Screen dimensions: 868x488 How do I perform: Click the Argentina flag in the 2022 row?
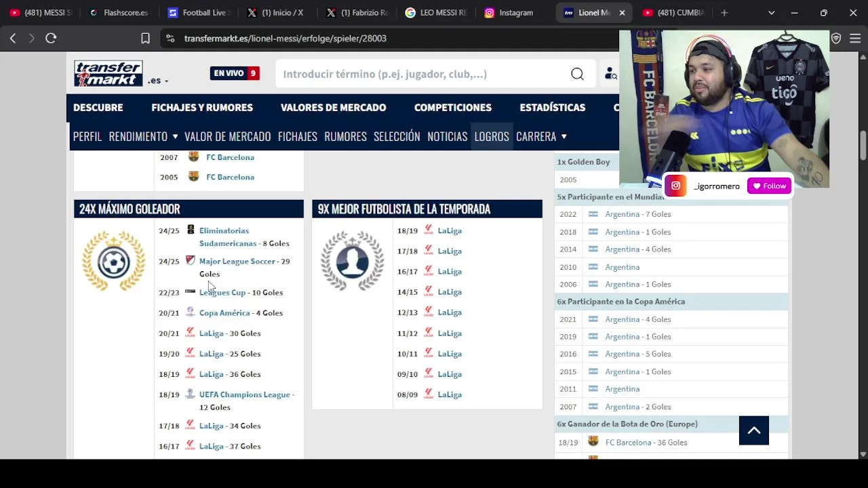pyautogui.click(x=593, y=214)
